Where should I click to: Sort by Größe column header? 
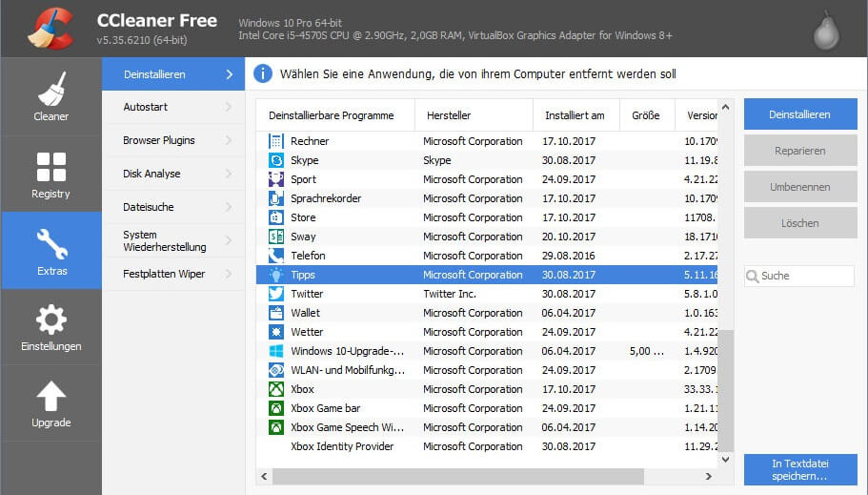tap(647, 115)
